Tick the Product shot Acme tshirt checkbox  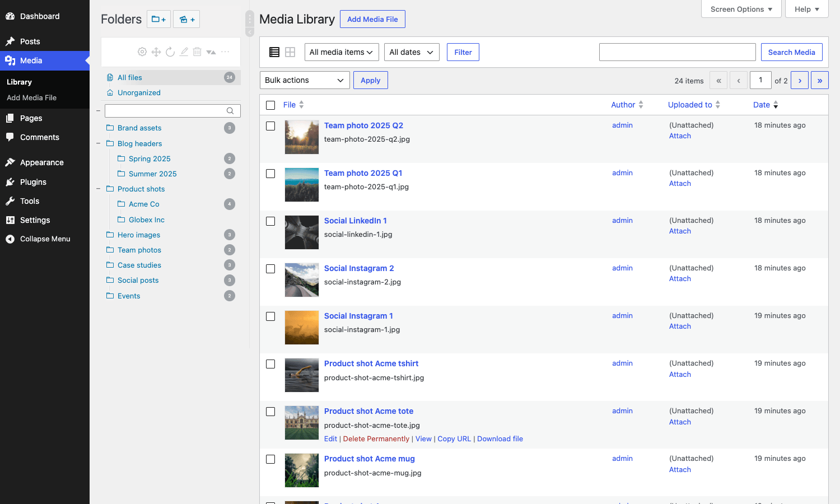270,364
